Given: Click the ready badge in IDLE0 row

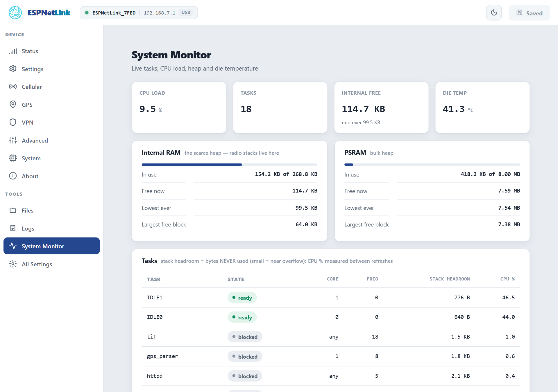Looking at the screenshot, I should tap(242, 317).
